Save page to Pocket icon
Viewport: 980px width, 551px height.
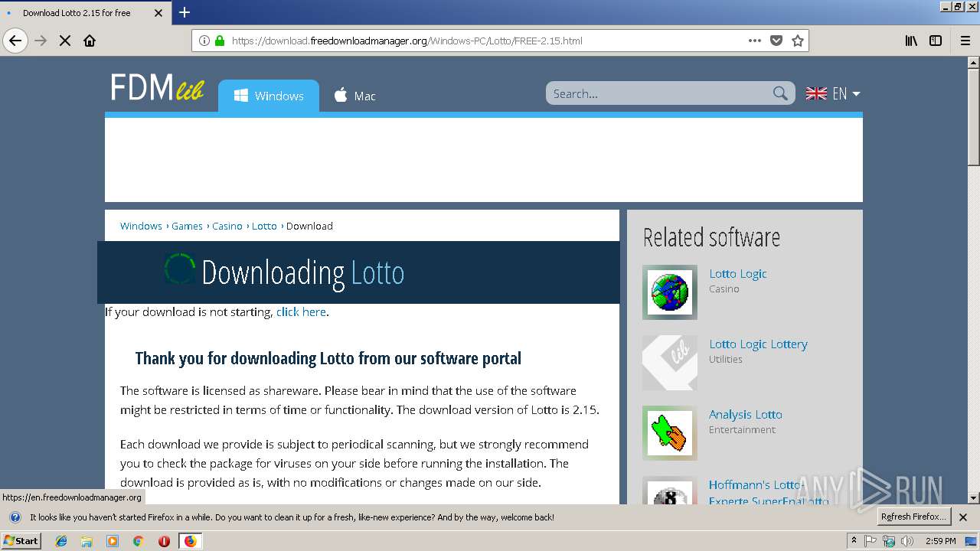pos(776,41)
